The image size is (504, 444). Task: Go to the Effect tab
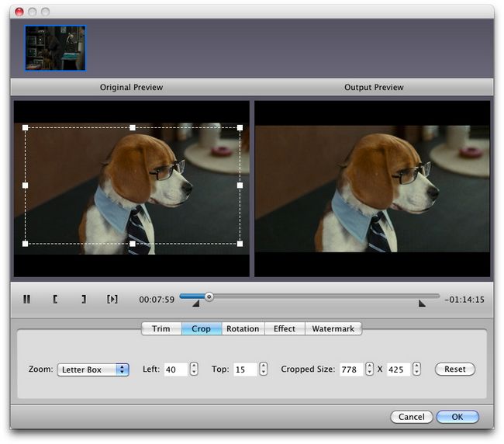[x=285, y=328]
